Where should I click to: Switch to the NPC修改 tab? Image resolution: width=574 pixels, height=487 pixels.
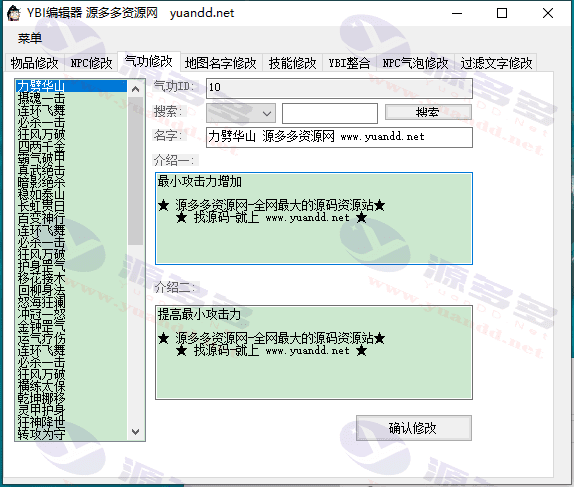point(91,63)
